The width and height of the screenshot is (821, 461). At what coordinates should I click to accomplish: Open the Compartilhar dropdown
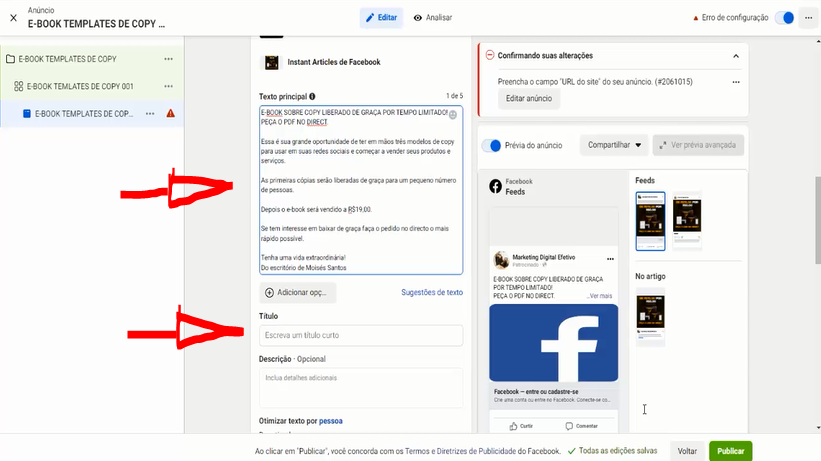(x=614, y=145)
